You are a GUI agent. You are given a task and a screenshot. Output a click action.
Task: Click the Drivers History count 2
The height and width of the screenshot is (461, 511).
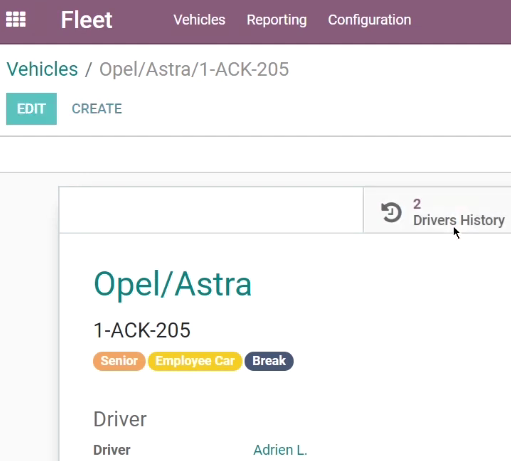coord(417,204)
